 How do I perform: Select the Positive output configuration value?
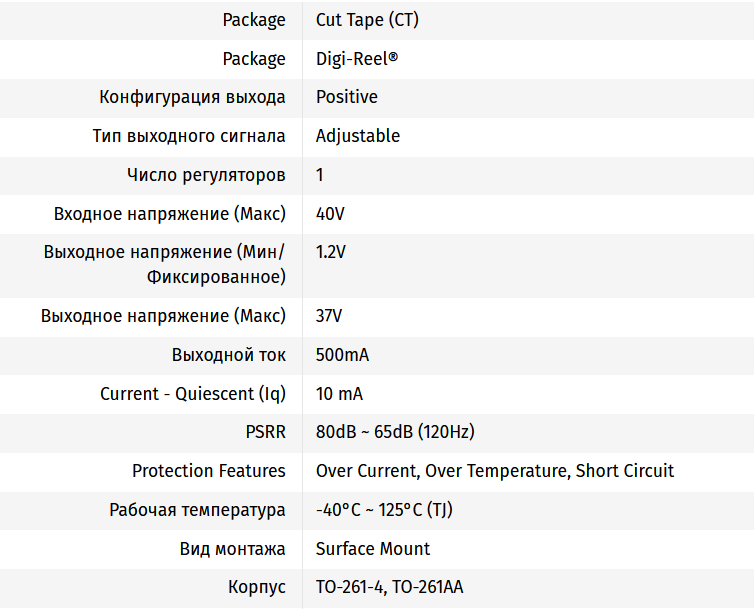[x=346, y=97]
